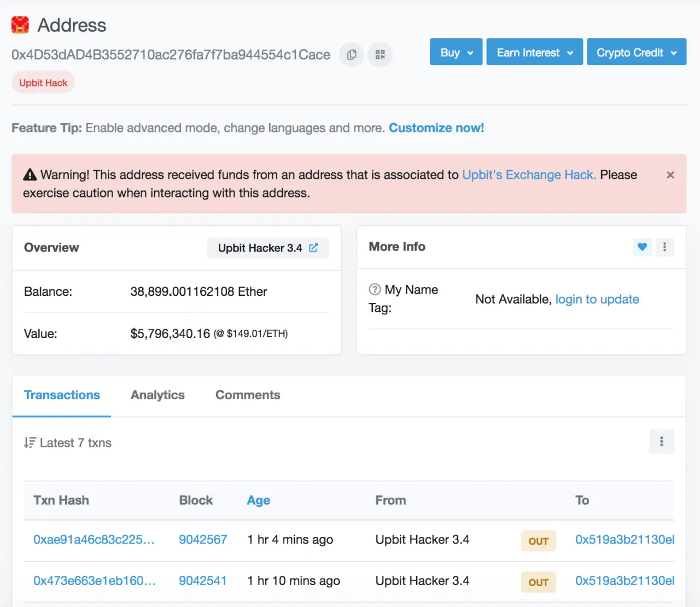Click the address blockie avatar icon
Image resolution: width=700 pixels, height=607 pixels.
pyautogui.click(x=20, y=25)
